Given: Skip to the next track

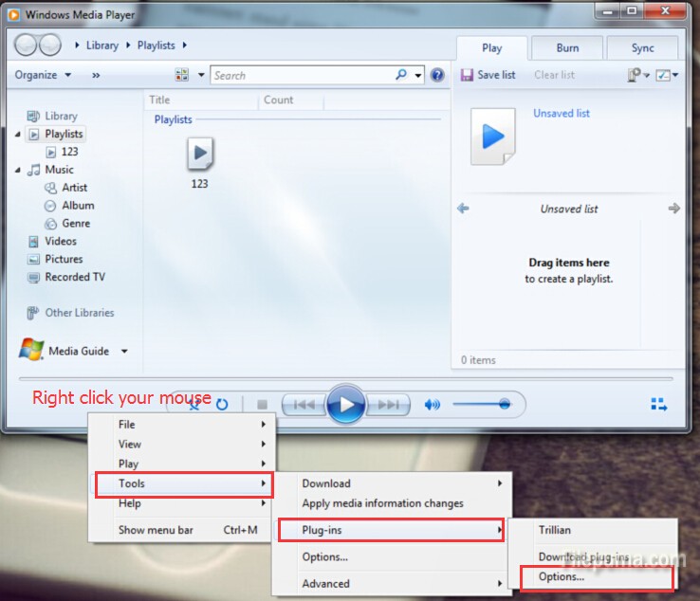Looking at the screenshot, I should (x=388, y=405).
